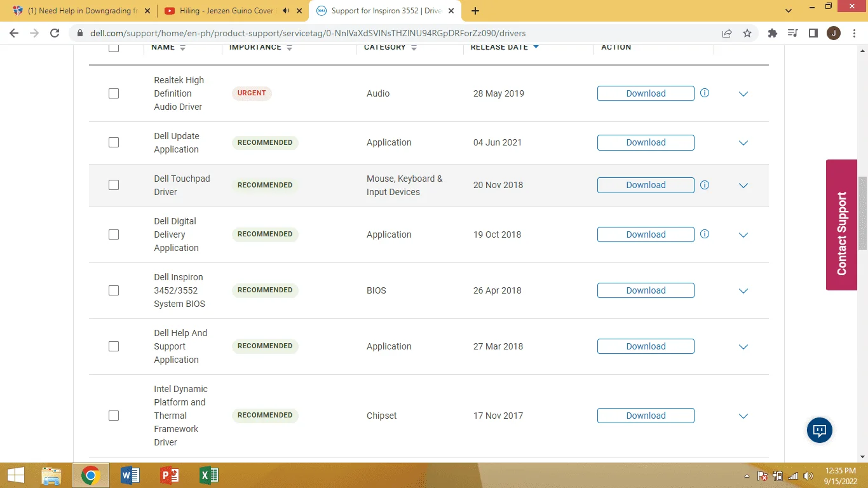Tick the Dell Touchpad Driver checkbox
Image resolution: width=868 pixels, height=488 pixels.
tap(114, 185)
